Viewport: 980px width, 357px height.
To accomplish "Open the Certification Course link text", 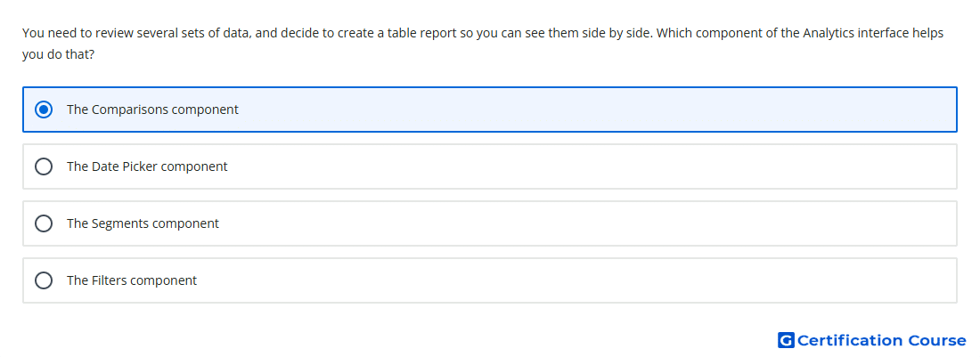I will (881, 340).
